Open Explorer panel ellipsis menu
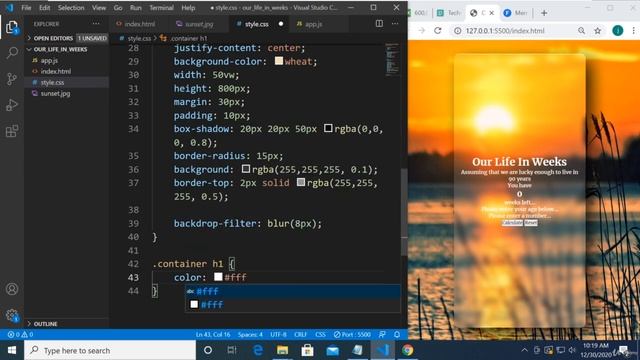This screenshot has width=640, height=360. [96, 24]
